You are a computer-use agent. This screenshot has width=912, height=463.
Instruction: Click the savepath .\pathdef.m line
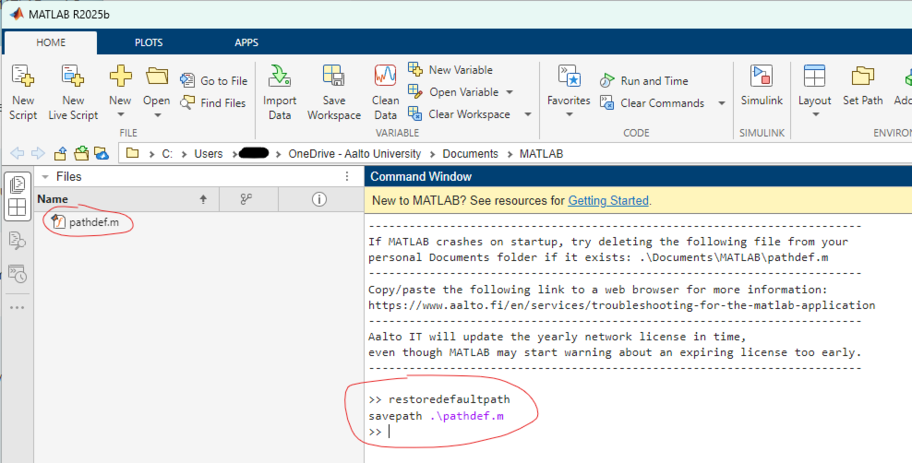pos(436,416)
